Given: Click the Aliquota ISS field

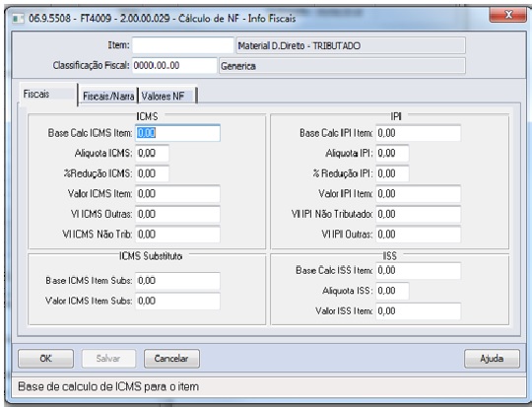Looking at the screenshot, I should 392,291.
